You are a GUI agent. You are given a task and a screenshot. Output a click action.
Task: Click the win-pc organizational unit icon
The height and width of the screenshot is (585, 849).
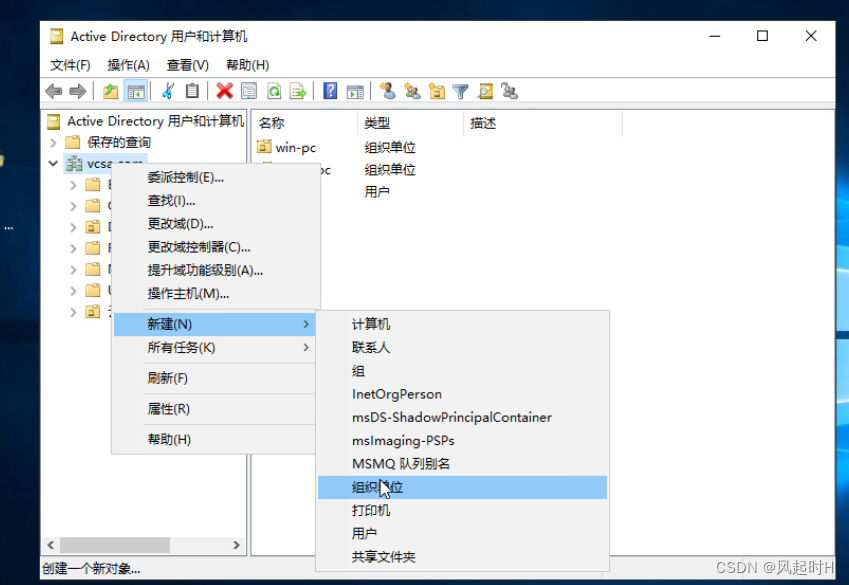[x=264, y=146]
